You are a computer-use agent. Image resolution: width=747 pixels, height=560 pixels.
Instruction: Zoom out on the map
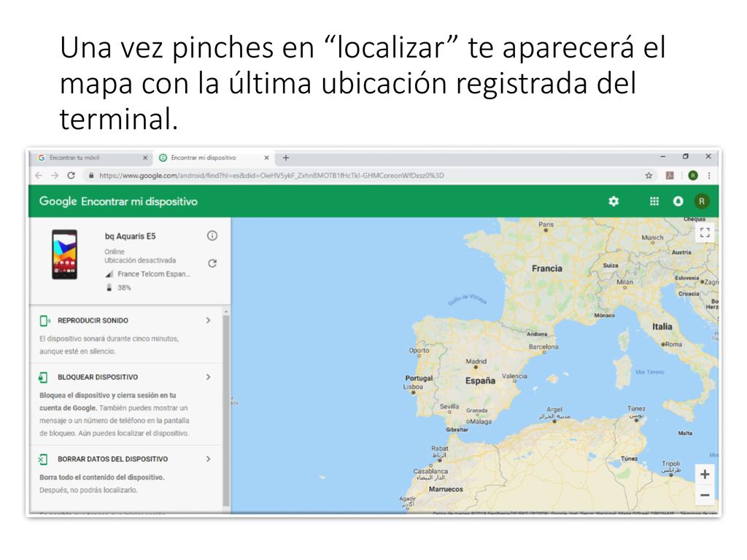[705, 495]
